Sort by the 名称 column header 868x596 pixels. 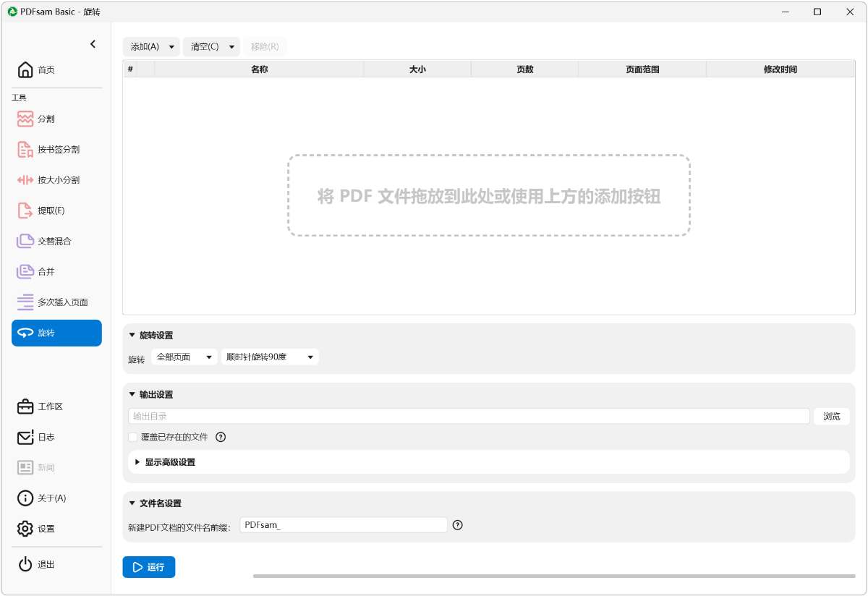[259, 69]
